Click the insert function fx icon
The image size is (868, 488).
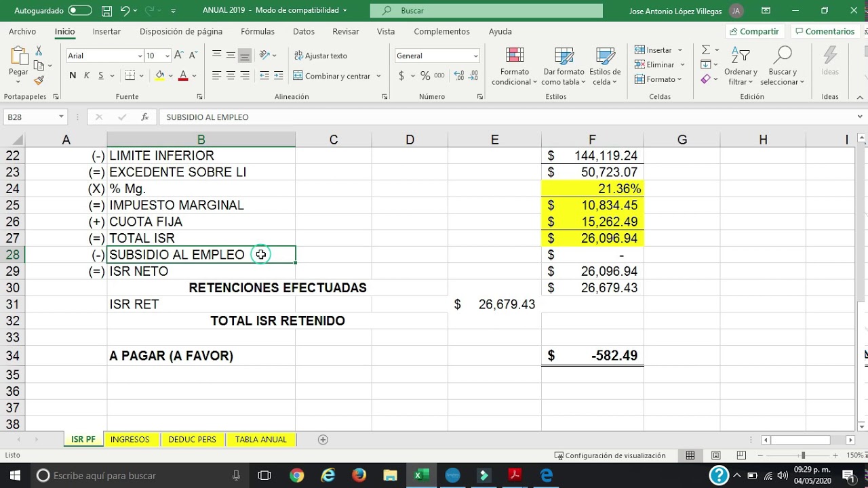coord(144,117)
